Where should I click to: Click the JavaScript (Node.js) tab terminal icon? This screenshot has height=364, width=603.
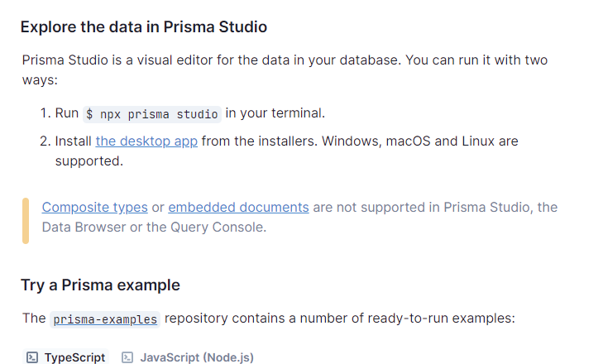coord(127,357)
